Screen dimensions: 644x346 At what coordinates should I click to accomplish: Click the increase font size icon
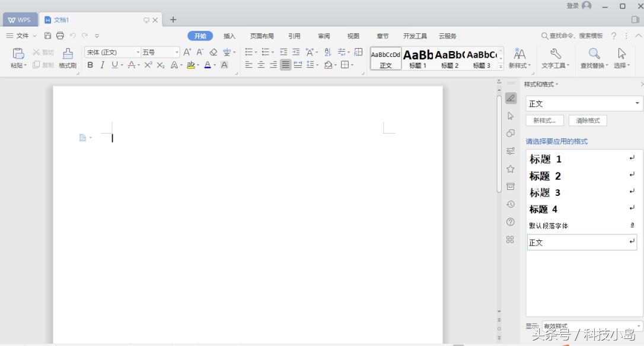tap(187, 52)
